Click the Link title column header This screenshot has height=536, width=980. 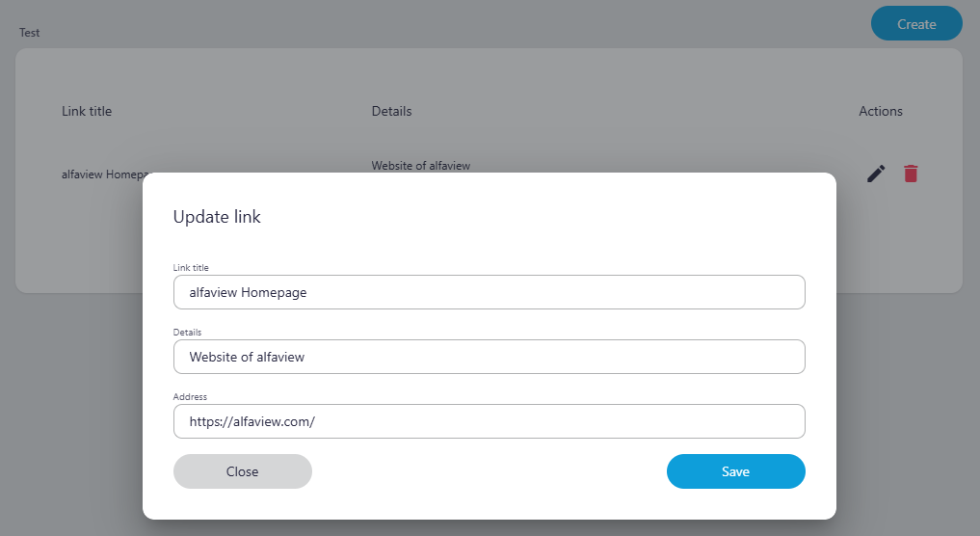coord(87,111)
